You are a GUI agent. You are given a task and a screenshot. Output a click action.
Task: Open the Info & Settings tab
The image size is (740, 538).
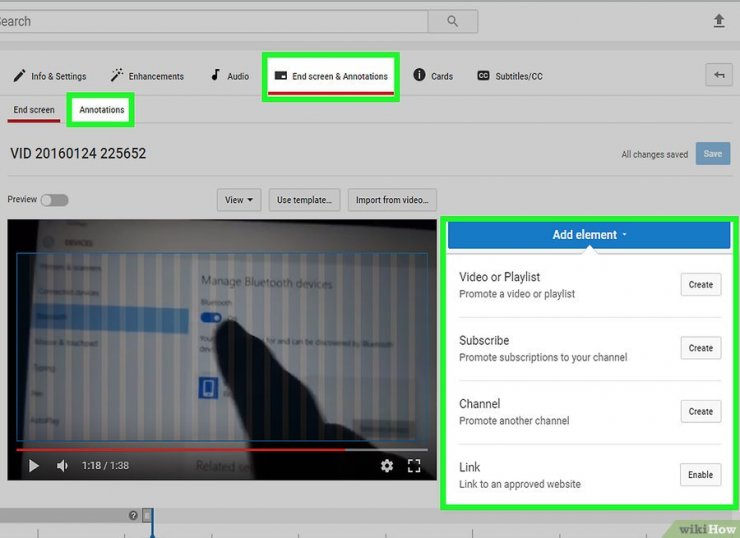(x=50, y=76)
